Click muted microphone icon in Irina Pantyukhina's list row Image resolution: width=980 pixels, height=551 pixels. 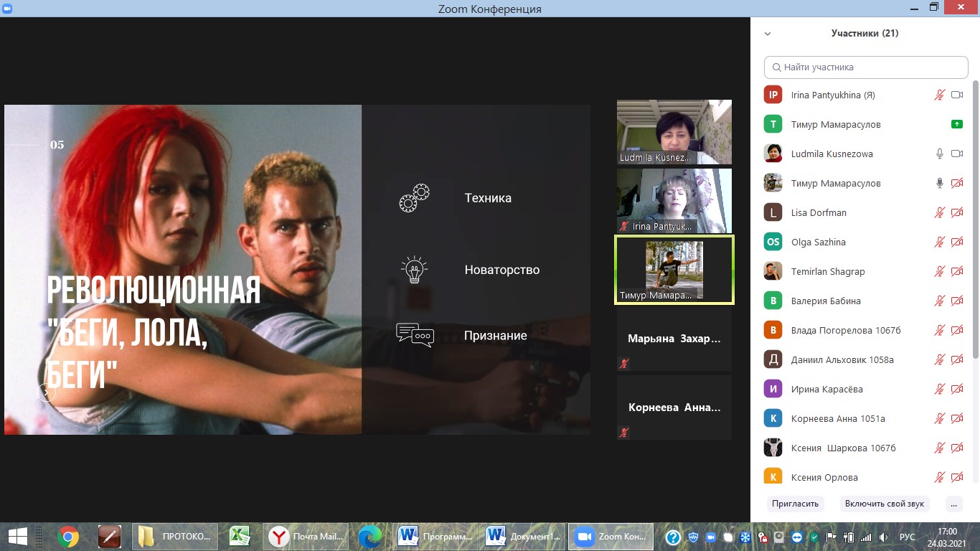click(x=939, y=95)
